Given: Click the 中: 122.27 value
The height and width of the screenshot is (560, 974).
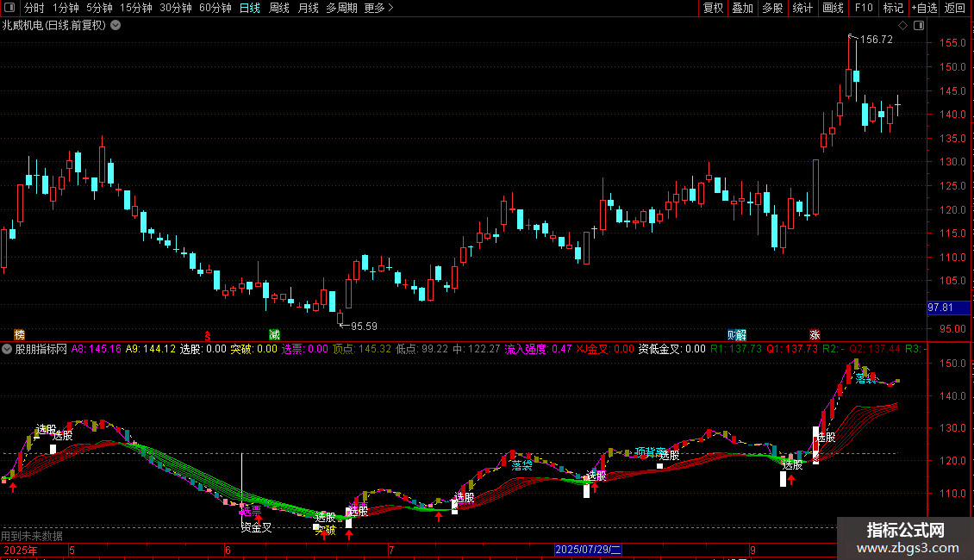Looking at the screenshot, I should pos(477,349).
